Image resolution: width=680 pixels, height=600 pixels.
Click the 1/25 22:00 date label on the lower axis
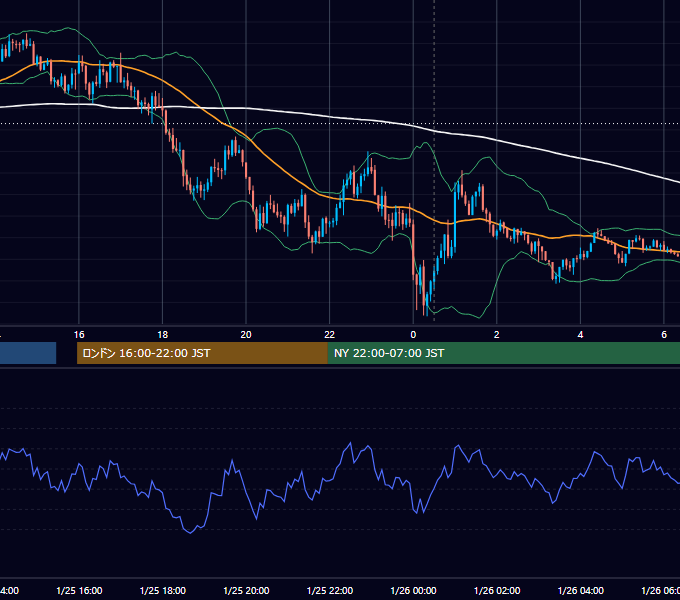click(x=330, y=591)
